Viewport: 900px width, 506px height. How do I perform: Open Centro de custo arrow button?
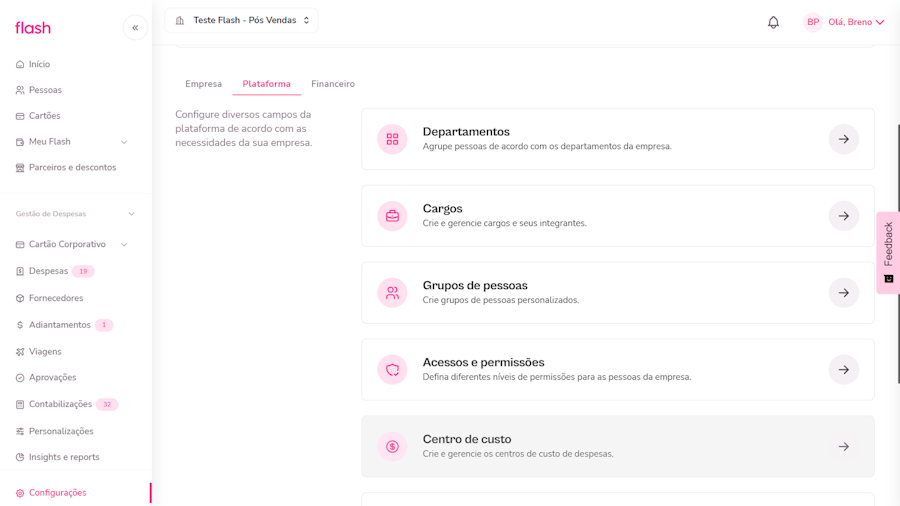(844, 446)
